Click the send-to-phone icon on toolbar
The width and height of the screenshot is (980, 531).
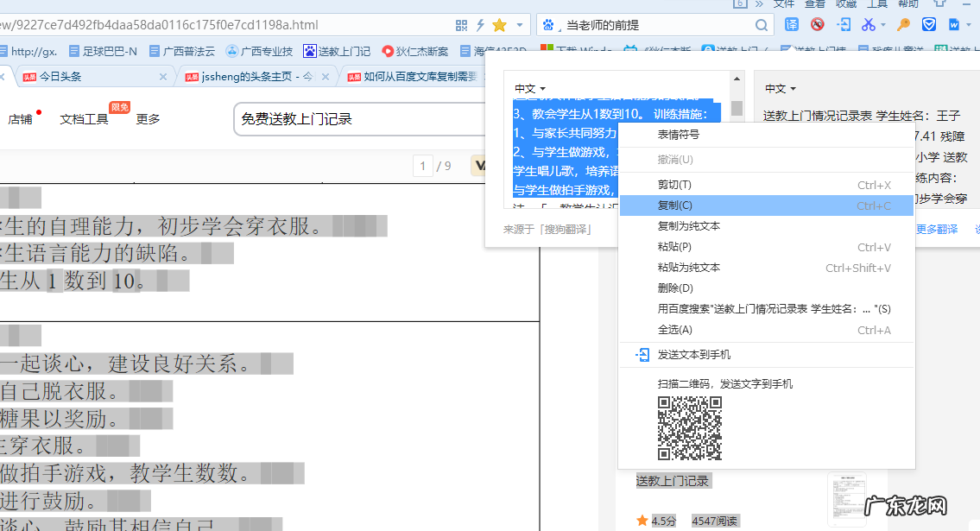click(x=844, y=23)
